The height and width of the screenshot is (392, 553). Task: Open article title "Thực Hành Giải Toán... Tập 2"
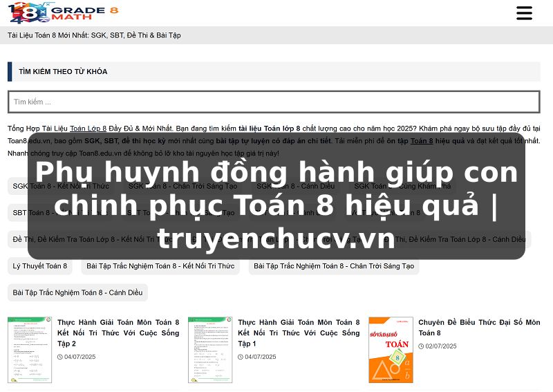click(118, 333)
